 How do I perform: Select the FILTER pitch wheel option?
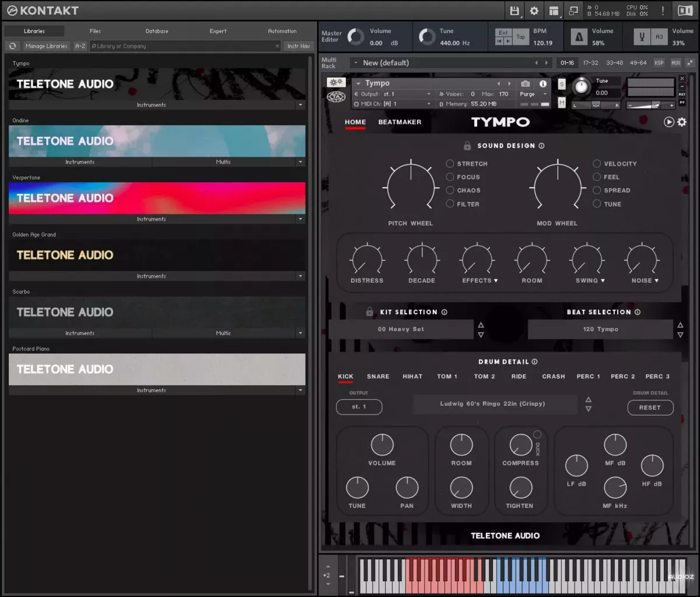point(450,204)
